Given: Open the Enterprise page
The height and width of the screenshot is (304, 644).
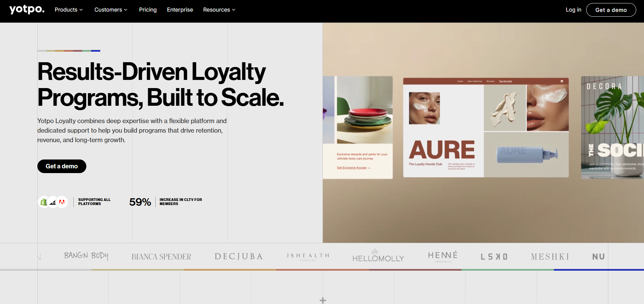Looking at the screenshot, I should [180, 10].
